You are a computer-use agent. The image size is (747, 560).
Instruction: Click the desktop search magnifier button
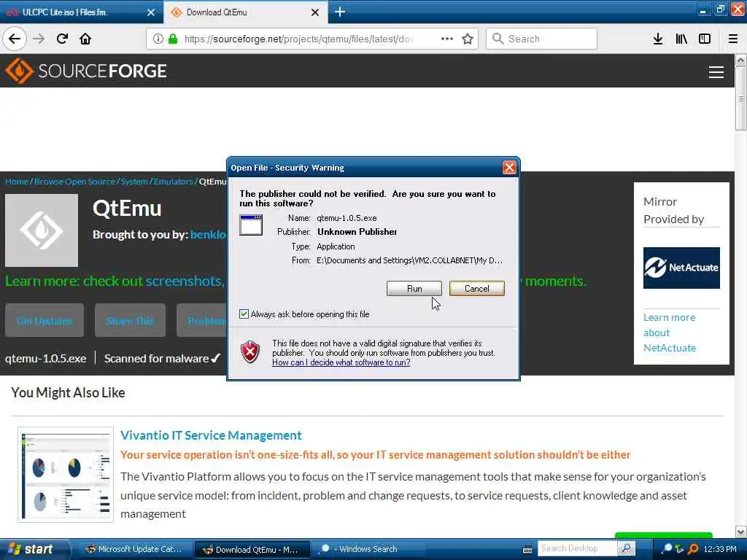tap(627, 548)
